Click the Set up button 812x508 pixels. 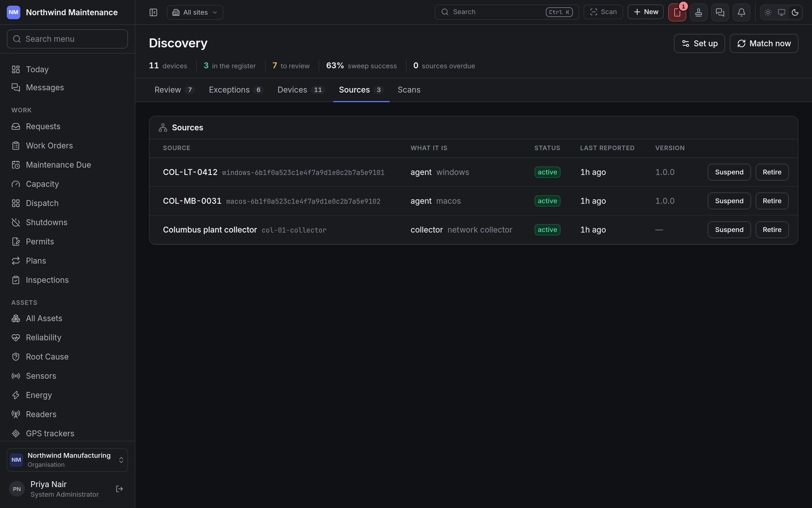click(x=699, y=43)
